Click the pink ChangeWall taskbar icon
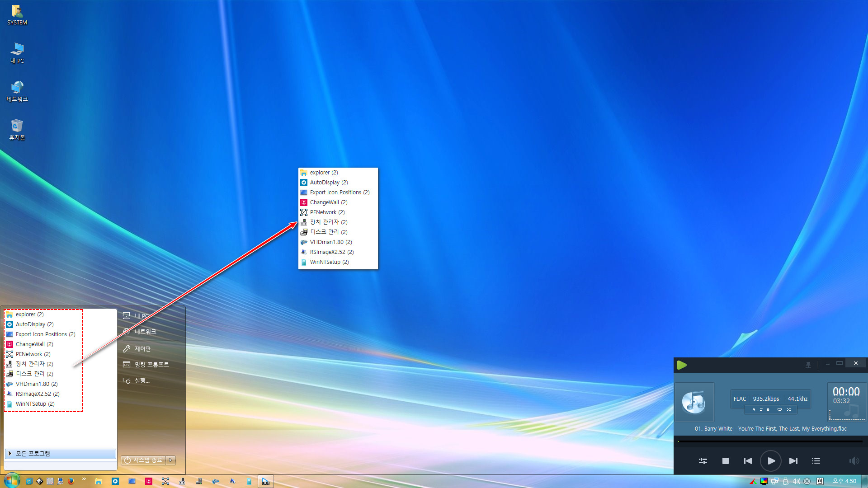 149,481
